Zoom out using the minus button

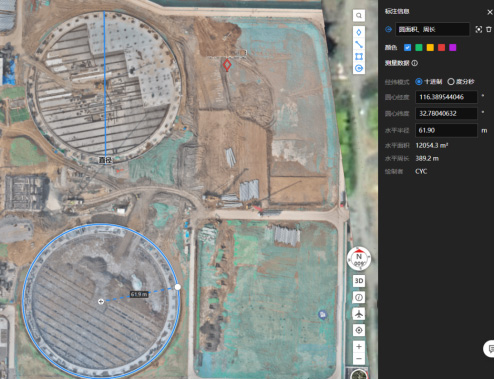pos(359,358)
